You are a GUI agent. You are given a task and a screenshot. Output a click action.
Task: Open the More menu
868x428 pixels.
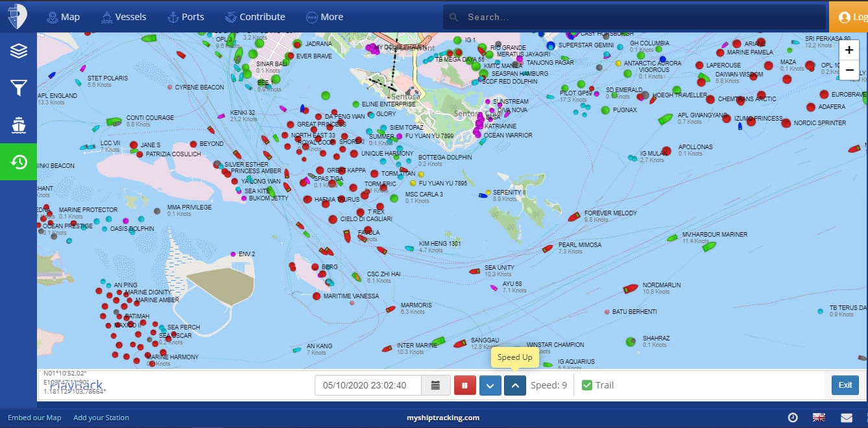click(x=324, y=17)
